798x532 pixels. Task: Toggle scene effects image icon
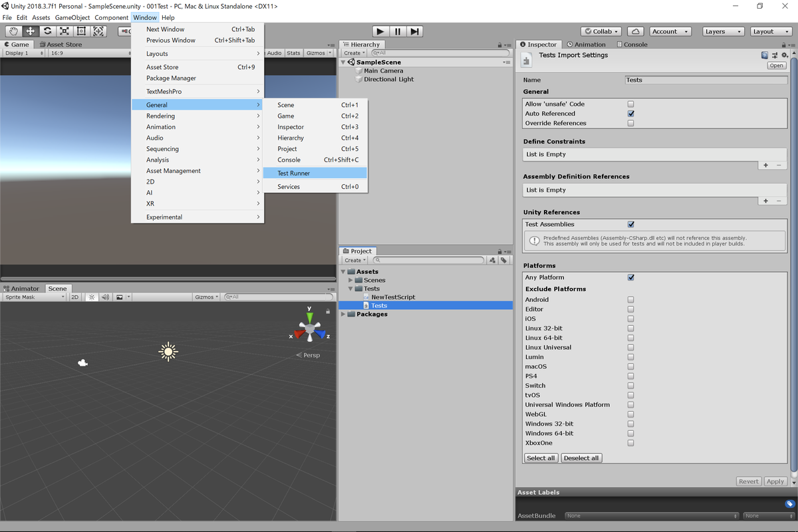[119, 297]
